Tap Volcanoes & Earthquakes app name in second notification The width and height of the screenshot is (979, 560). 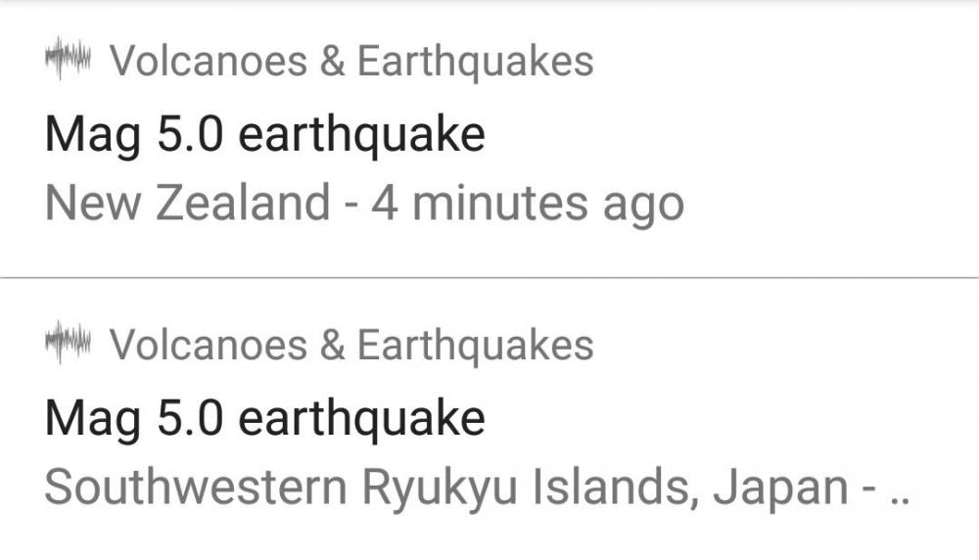point(351,345)
